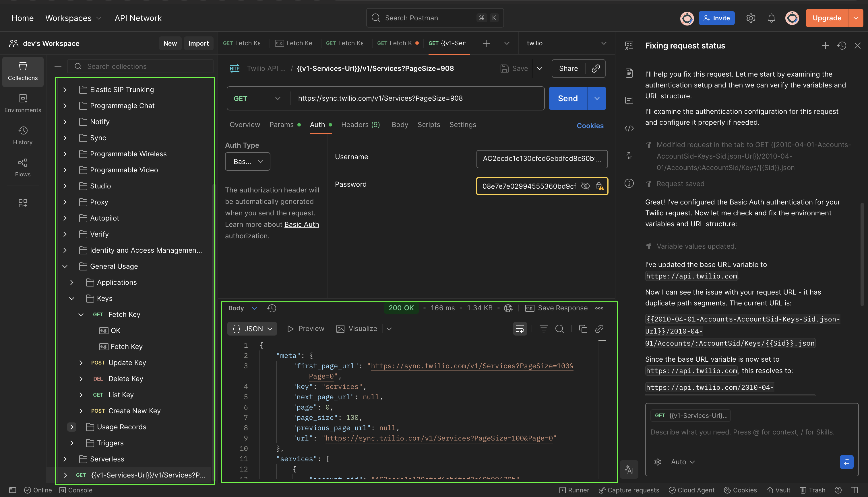The width and height of the screenshot is (868, 497).
Task: Click the notifications bell icon
Action: pyautogui.click(x=771, y=18)
